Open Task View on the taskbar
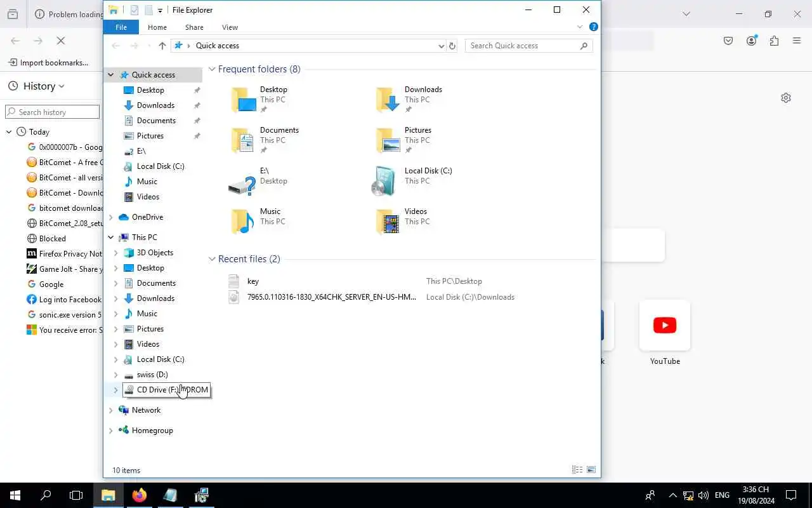This screenshot has width=812, height=508. [76, 495]
